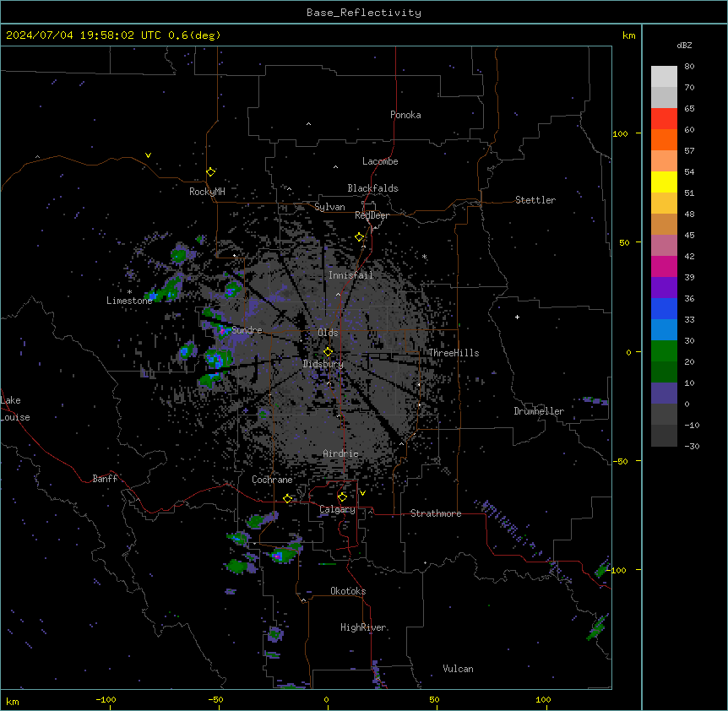
Task: Click the Strathmore city label
Action: (x=436, y=513)
